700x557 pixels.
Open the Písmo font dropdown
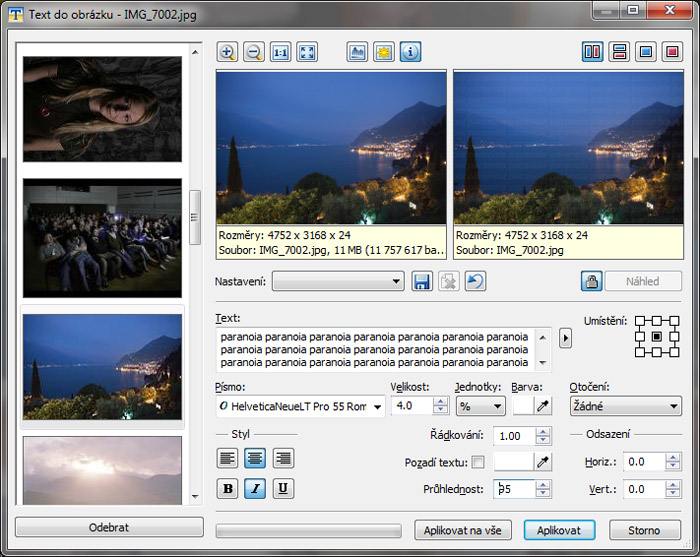click(300, 407)
